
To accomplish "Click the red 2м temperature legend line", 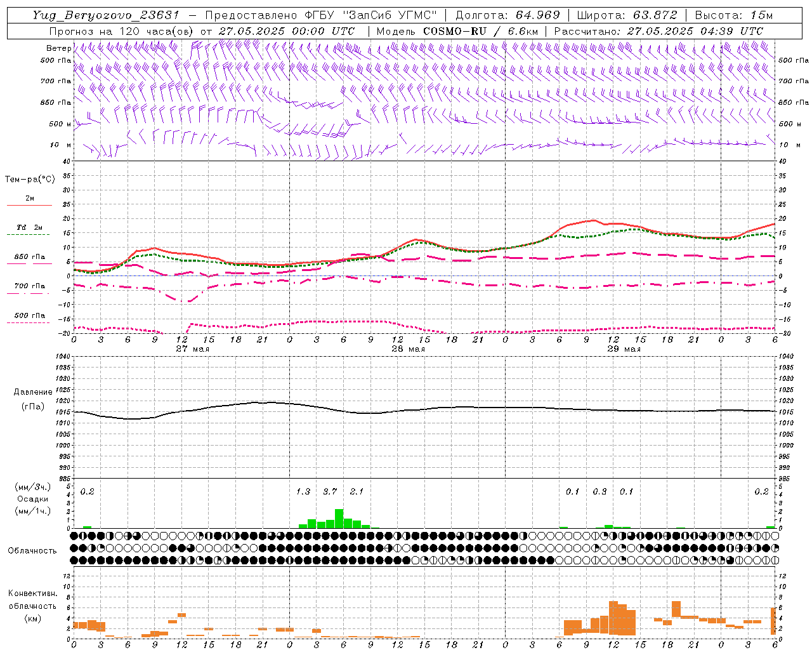I will (29, 205).
